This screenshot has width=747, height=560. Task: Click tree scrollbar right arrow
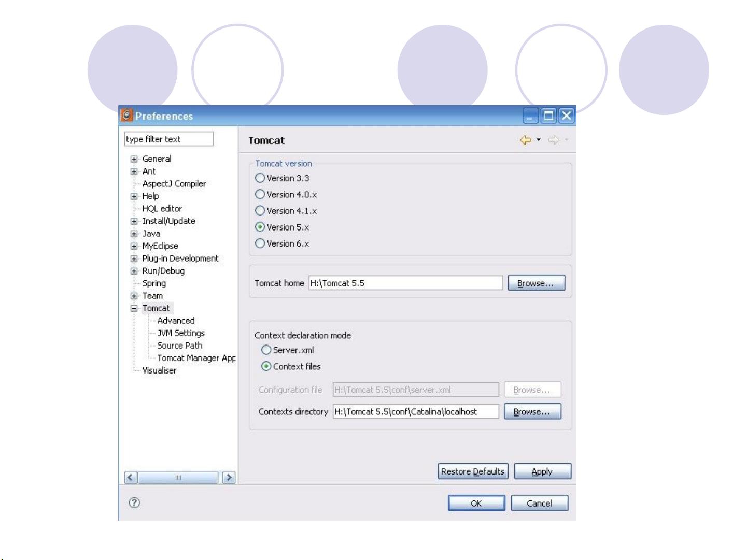point(229,478)
